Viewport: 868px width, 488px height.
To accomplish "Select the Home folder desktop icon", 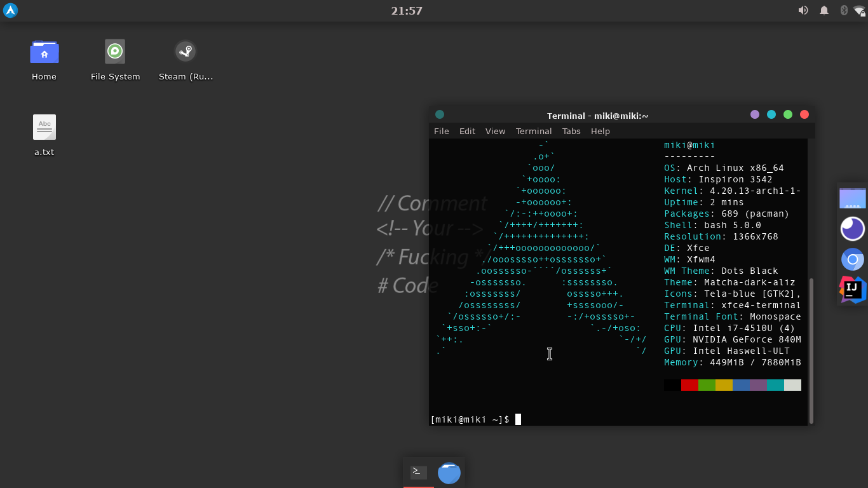I will (x=44, y=60).
